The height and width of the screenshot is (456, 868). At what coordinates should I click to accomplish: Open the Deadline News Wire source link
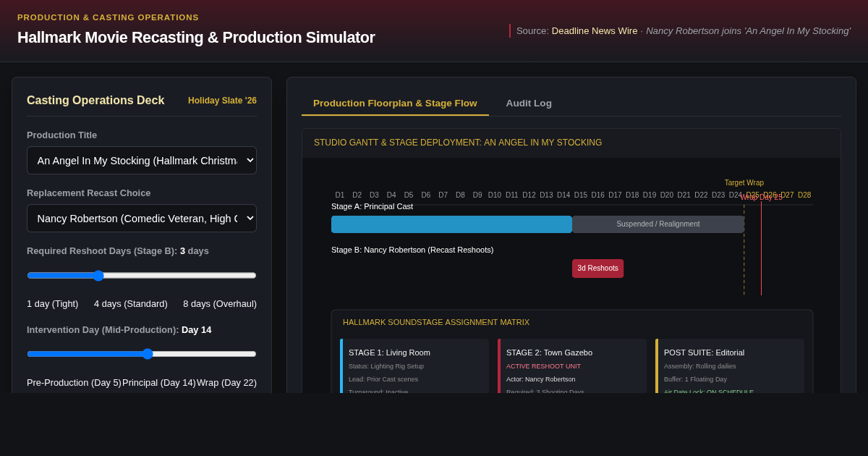pyautogui.click(x=595, y=30)
